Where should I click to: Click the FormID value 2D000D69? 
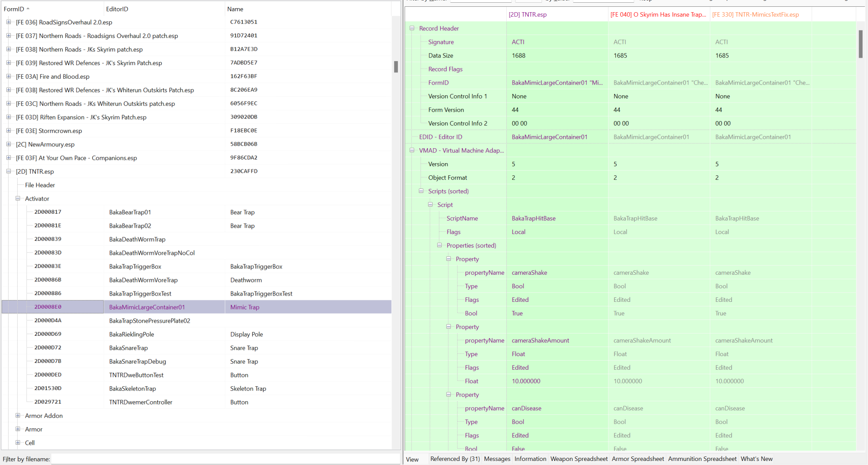pos(48,334)
